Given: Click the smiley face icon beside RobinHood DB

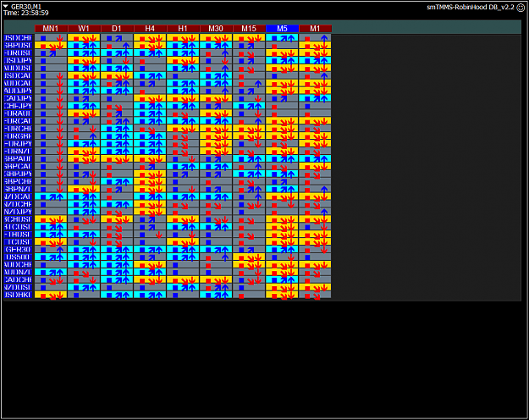Looking at the screenshot, I should (521, 8).
